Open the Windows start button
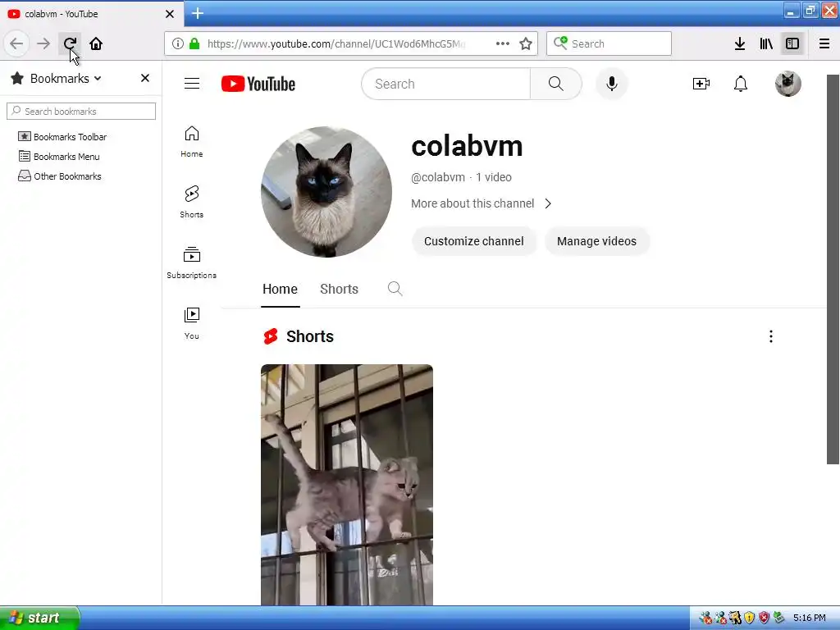 [39, 618]
